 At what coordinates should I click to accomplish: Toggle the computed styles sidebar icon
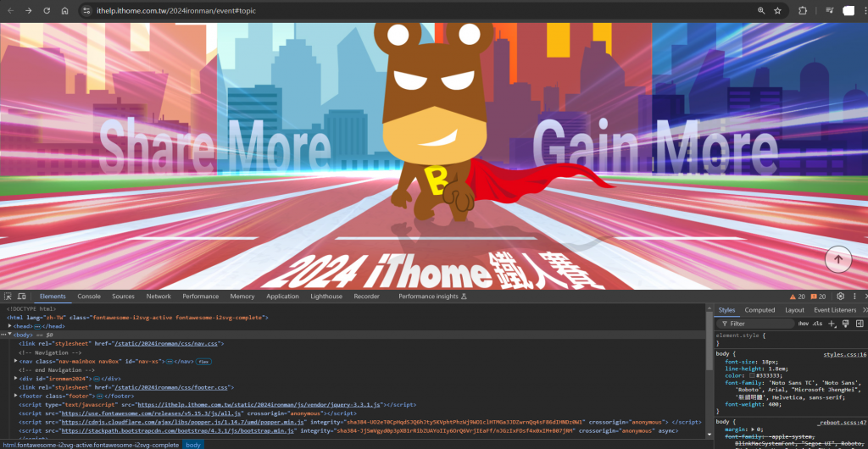click(x=860, y=324)
